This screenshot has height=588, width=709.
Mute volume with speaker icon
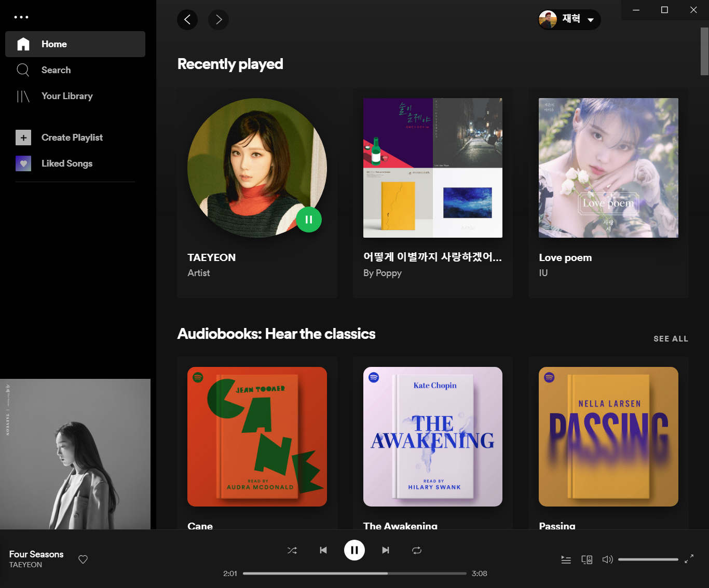tap(607, 559)
